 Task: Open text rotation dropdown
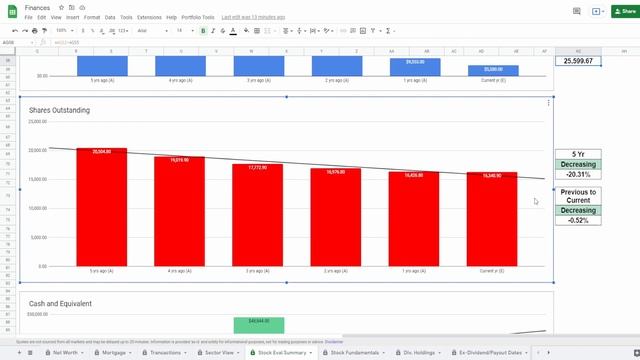point(329,31)
